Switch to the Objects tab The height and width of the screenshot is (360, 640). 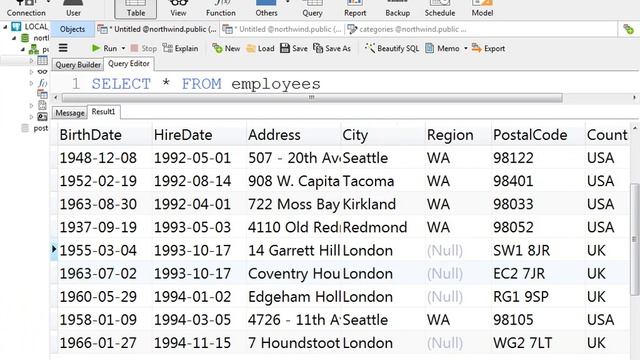(x=72, y=29)
